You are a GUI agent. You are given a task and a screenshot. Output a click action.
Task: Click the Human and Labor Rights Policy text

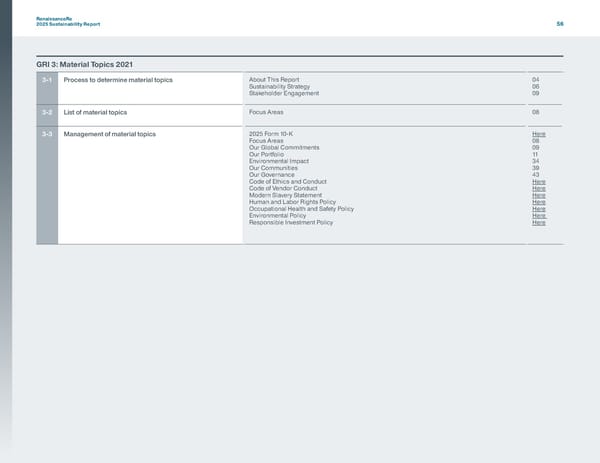(x=292, y=202)
